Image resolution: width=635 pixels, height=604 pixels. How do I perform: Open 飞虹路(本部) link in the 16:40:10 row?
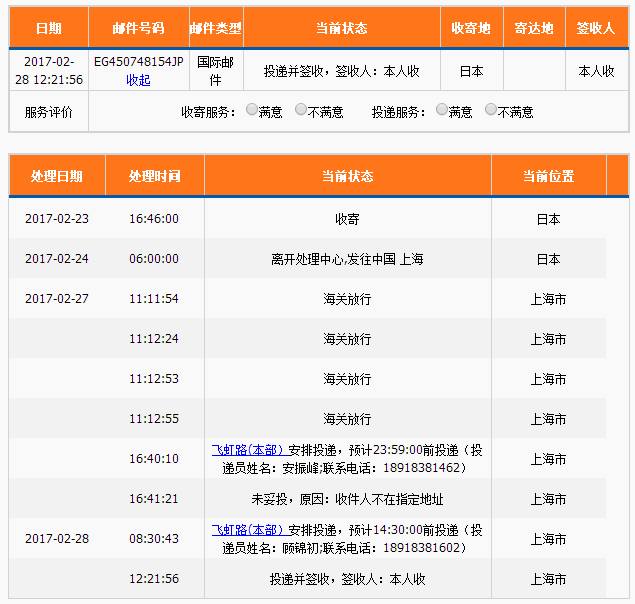point(249,450)
